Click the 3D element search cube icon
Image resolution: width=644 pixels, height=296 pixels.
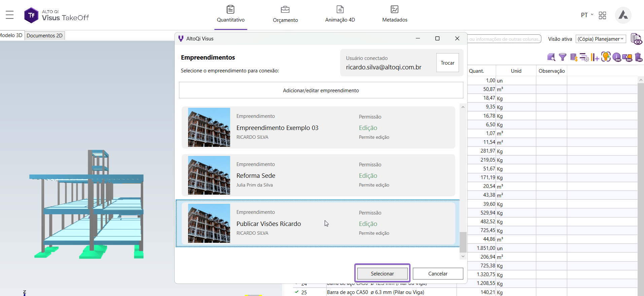551,57
